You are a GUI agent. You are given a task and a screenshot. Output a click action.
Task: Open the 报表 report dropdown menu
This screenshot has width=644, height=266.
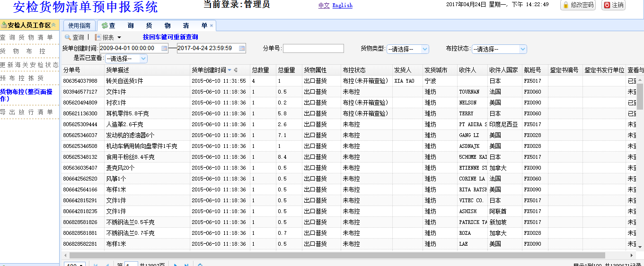tap(108, 37)
